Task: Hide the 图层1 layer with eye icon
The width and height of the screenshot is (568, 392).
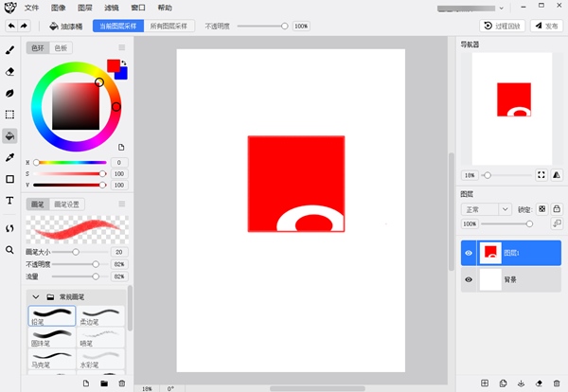Action: click(x=468, y=254)
